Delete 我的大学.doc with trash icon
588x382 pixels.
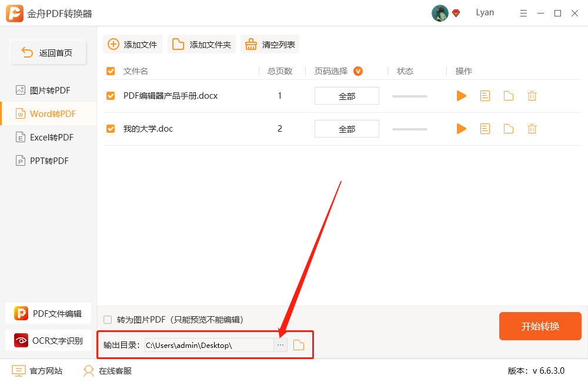[x=532, y=129]
